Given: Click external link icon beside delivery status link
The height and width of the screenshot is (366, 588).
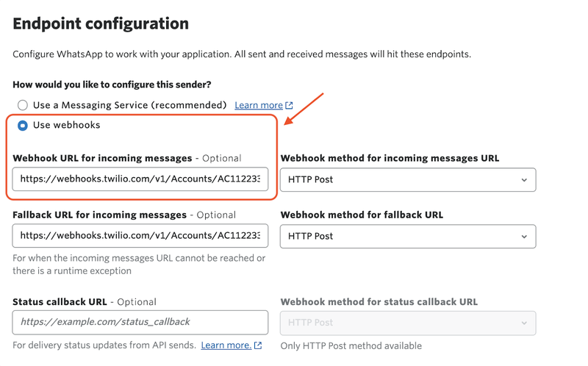Looking at the screenshot, I should (258, 345).
